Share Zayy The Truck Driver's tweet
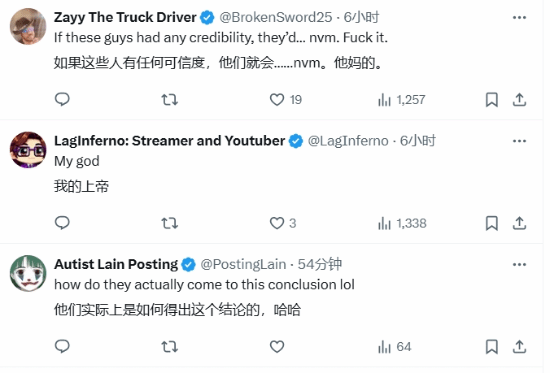Screen dimensions: 550x373 (x=519, y=100)
